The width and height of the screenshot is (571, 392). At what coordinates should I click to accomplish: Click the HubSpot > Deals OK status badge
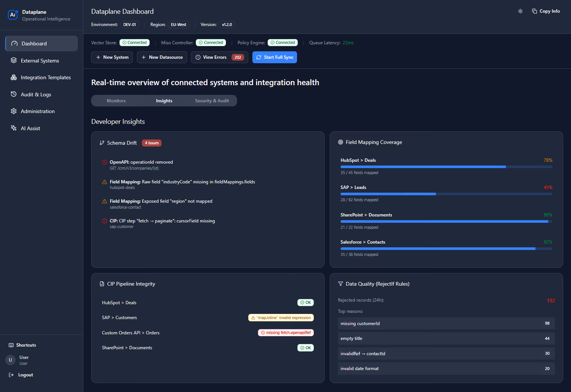tap(306, 303)
